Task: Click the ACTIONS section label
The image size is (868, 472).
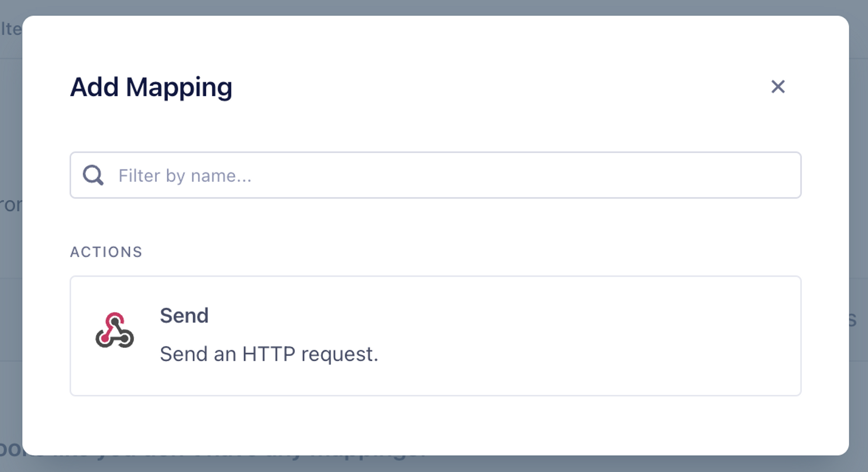Action: (106, 252)
